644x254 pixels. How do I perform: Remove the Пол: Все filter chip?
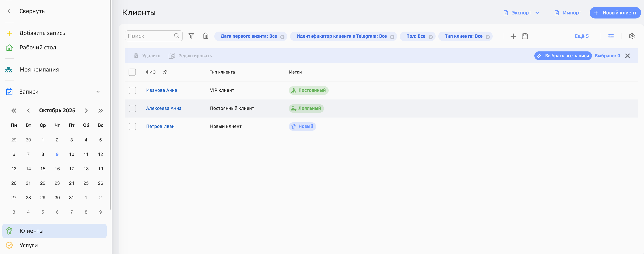tap(431, 37)
